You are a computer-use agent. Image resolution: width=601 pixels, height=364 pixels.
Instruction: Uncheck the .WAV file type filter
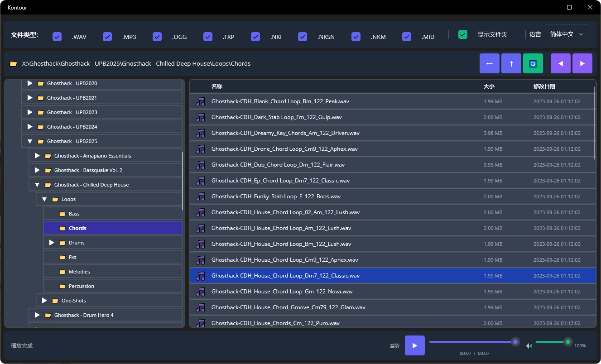coord(57,37)
